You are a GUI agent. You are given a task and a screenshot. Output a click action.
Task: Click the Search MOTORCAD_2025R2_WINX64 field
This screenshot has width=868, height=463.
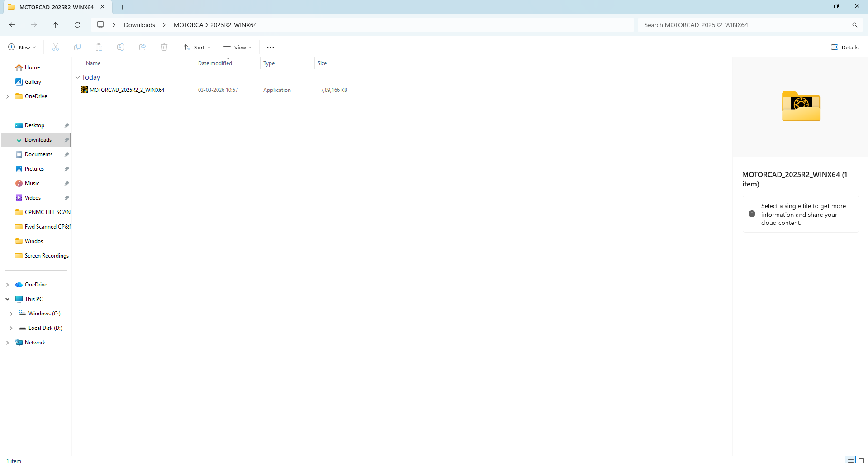click(x=742, y=25)
